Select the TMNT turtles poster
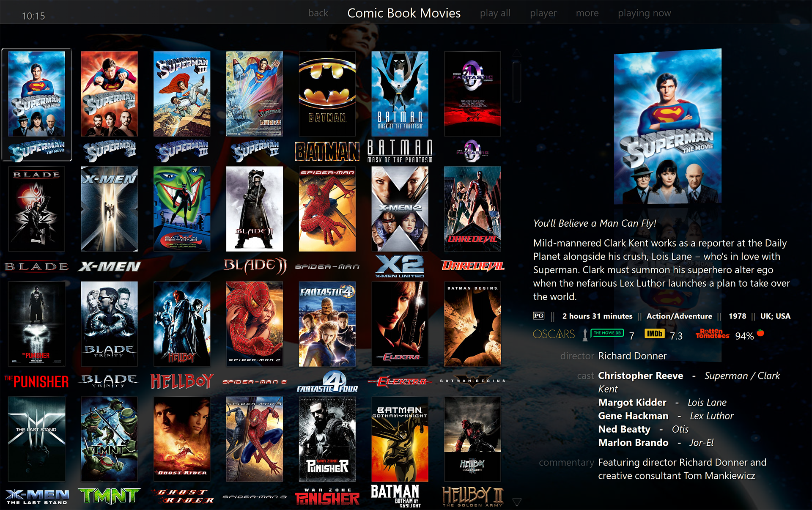Screen dimensions: 812x510 [x=109, y=439]
